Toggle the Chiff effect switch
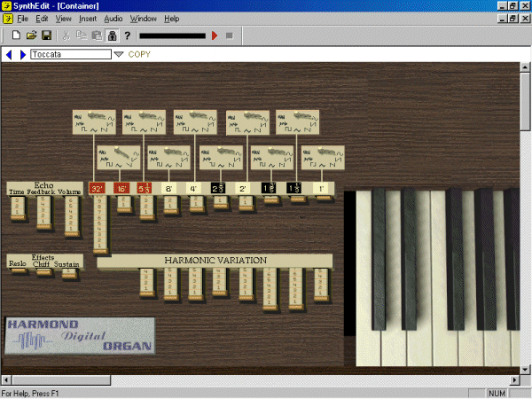The image size is (532, 399). (x=42, y=274)
